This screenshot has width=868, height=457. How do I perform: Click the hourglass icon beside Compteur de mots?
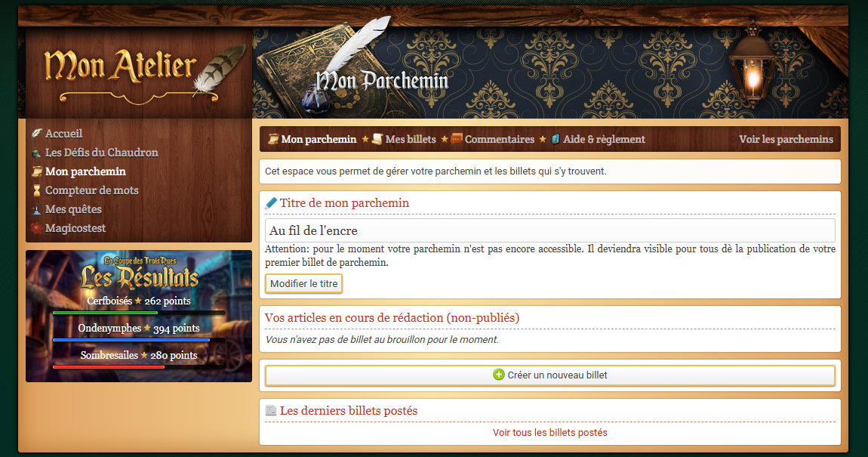36,190
